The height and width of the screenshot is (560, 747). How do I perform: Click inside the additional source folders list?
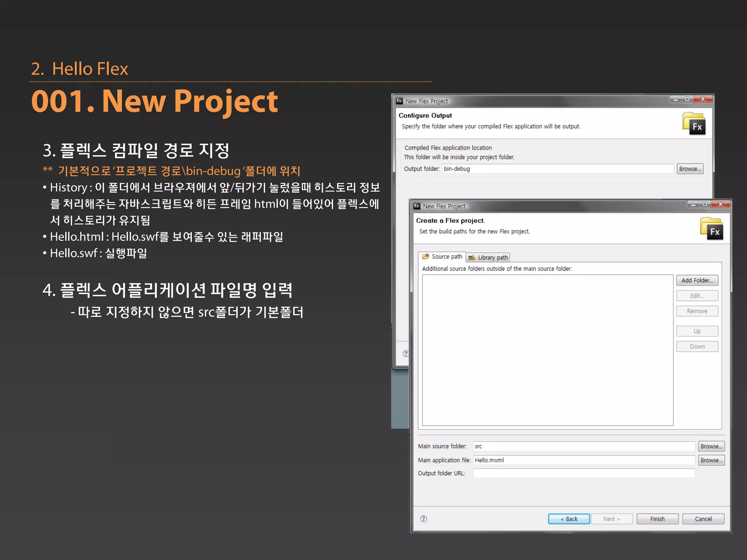[547, 350]
